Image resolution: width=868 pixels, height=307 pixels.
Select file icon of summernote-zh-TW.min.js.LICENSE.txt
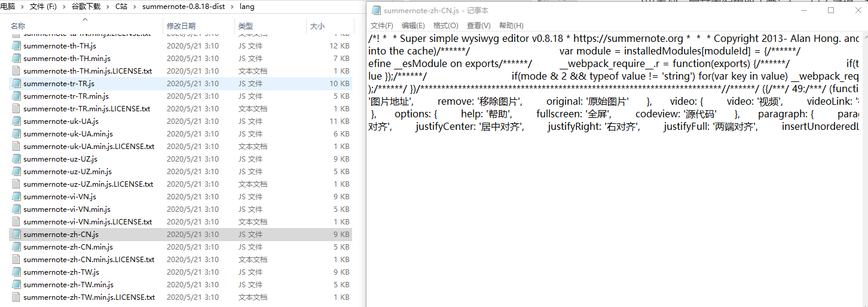click(x=16, y=297)
